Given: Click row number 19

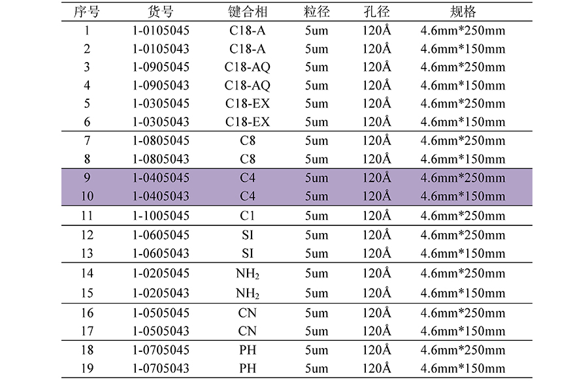Looking at the screenshot, I should pyautogui.click(x=88, y=368).
